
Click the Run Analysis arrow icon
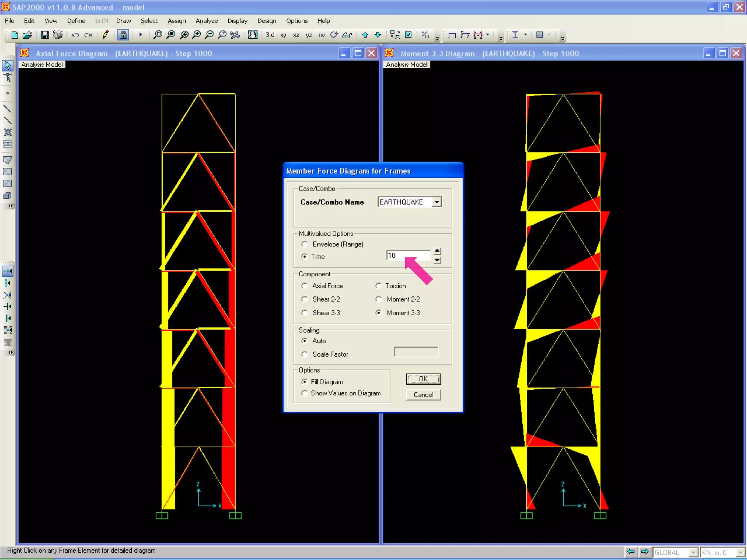[140, 35]
